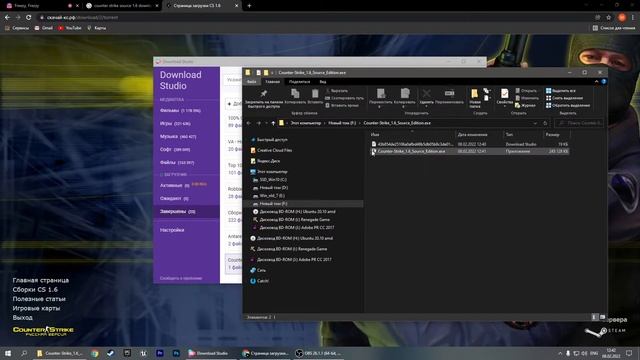This screenshot has width=640, height=360.
Task: Switch to details view in status bar
Action: (x=595, y=317)
